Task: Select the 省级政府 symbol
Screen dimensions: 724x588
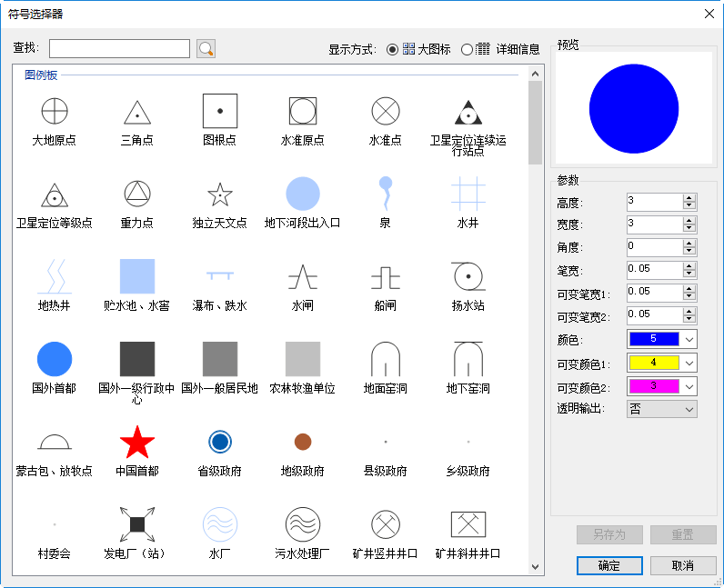Action: 220,442
